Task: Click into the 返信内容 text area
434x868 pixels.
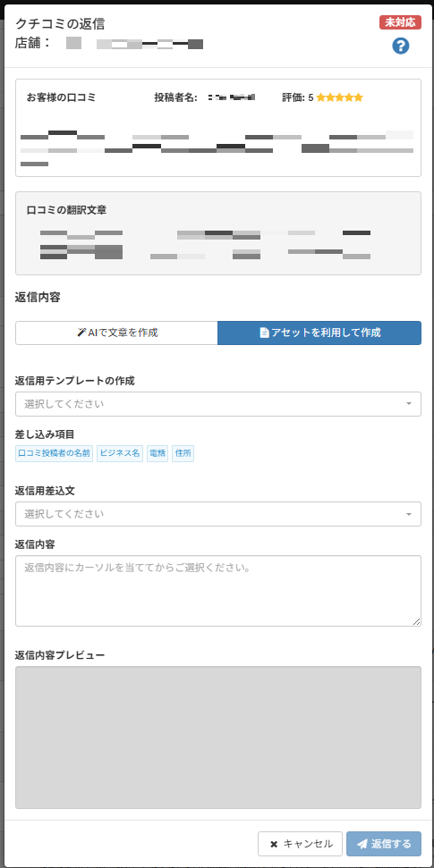Action: [217, 591]
